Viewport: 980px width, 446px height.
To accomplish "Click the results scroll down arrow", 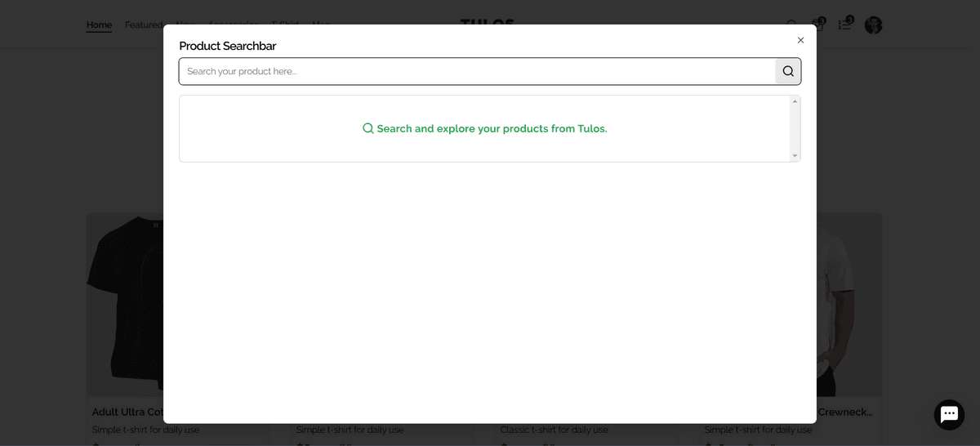I will pyautogui.click(x=795, y=155).
